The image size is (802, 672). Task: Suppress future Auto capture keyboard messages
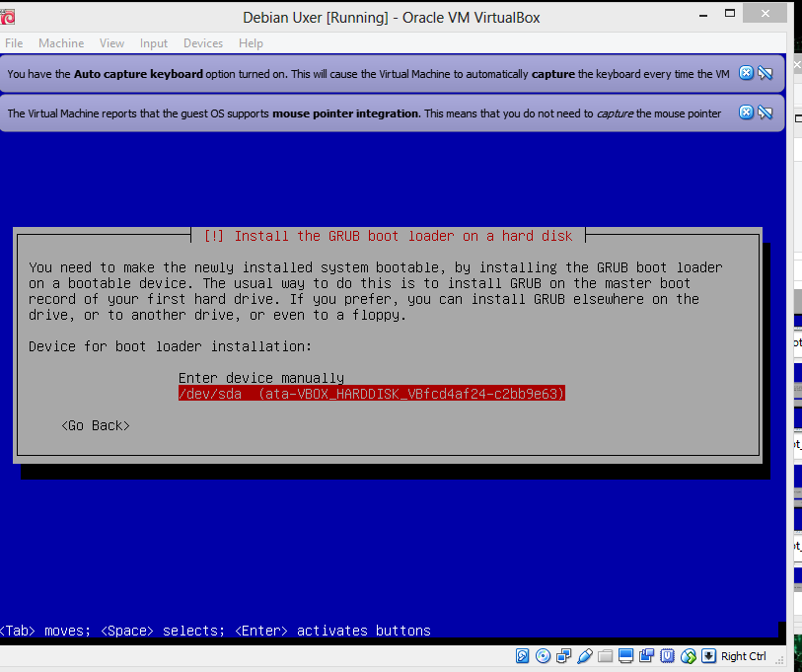coord(766,73)
